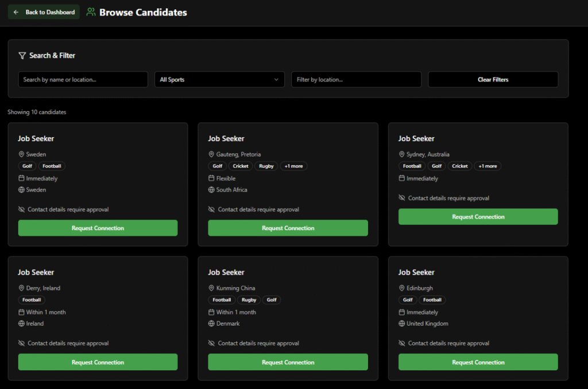Request connection with Derry, Ireland candidate
The width and height of the screenshot is (588, 389).
[x=98, y=363]
